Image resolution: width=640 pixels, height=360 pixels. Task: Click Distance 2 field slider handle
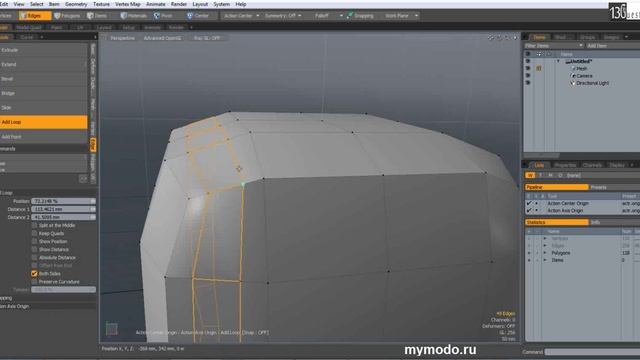tap(93, 217)
